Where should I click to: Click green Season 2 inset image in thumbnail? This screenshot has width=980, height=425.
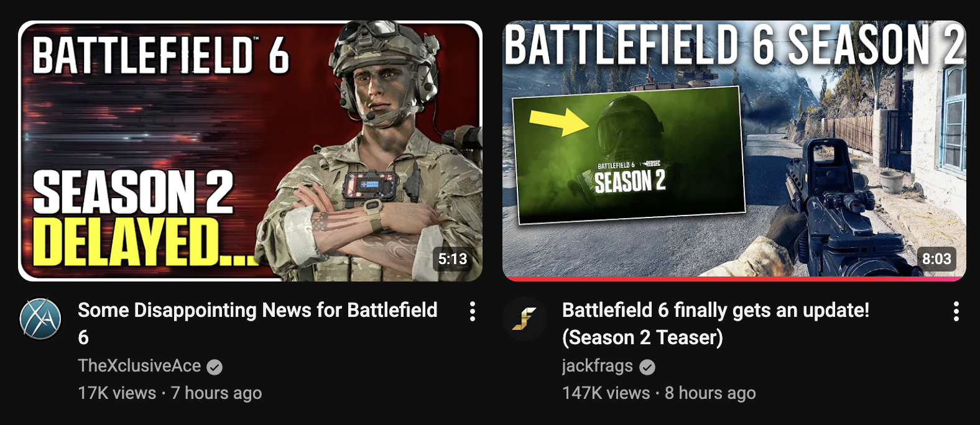pos(629,155)
